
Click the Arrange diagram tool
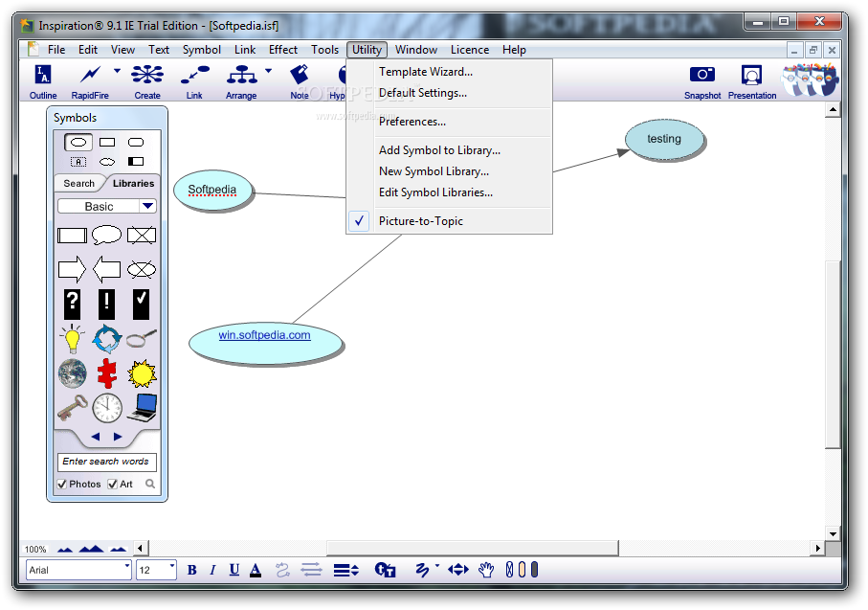tap(241, 82)
